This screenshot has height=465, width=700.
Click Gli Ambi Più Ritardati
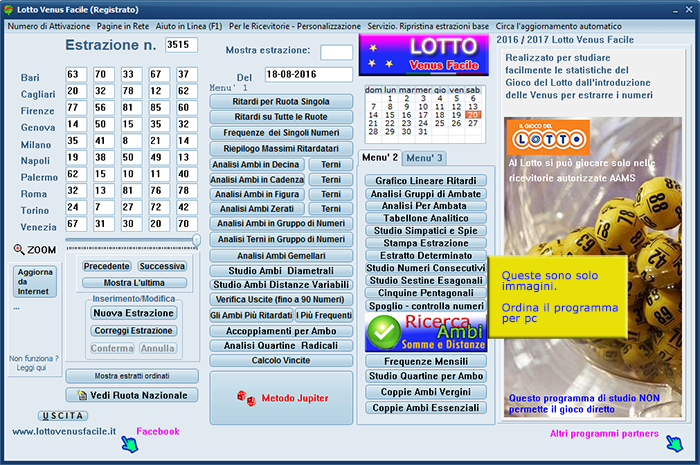(252, 315)
